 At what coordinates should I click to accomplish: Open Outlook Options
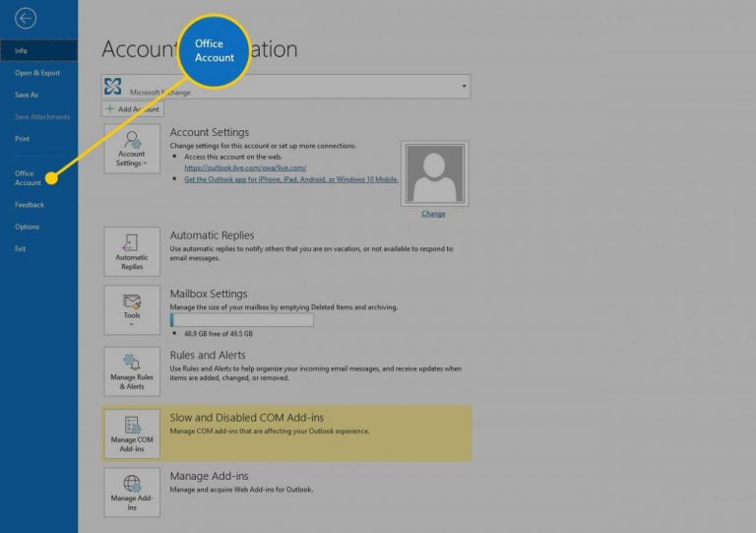click(27, 227)
